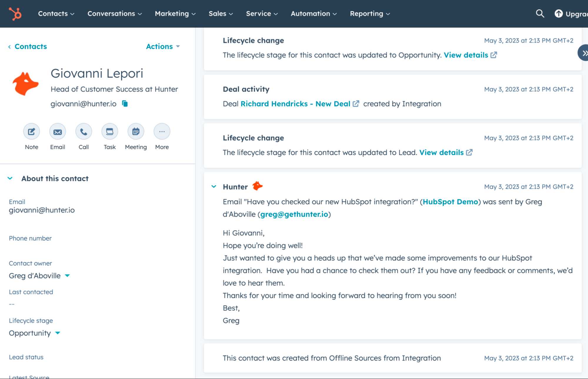The image size is (588, 379).
Task: Collapse the Hunter email activity entry
Action: [x=214, y=187]
